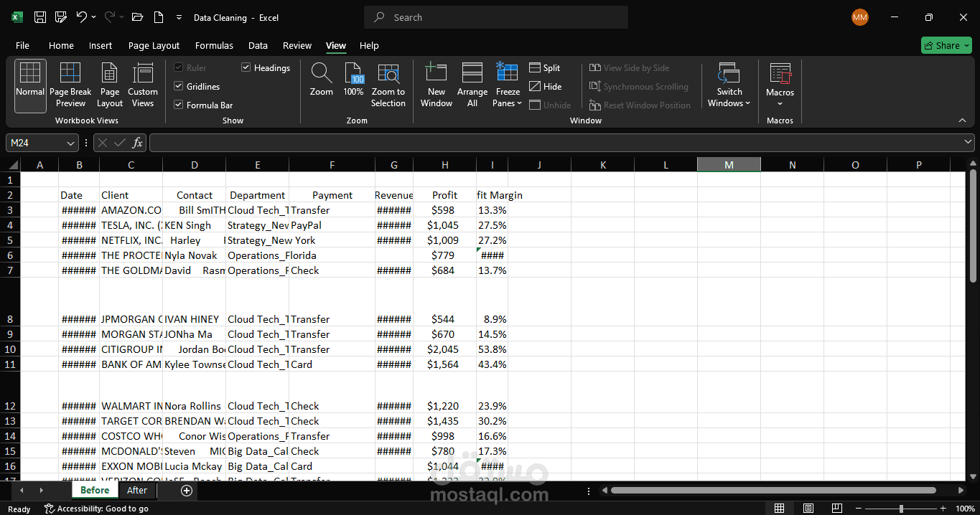This screenshot has width=980, height=515.
Task: Switch to Page Break Preview
Action: pos(70,85)
